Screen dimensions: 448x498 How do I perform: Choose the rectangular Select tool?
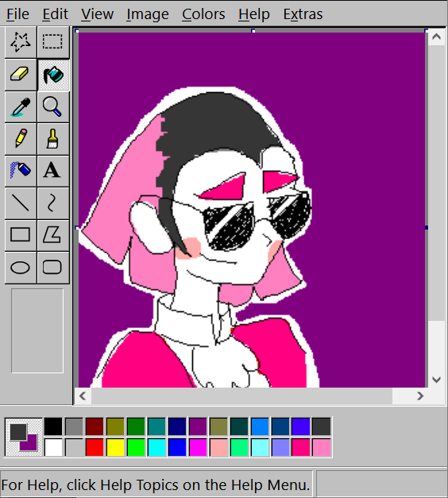pos(52,42)
